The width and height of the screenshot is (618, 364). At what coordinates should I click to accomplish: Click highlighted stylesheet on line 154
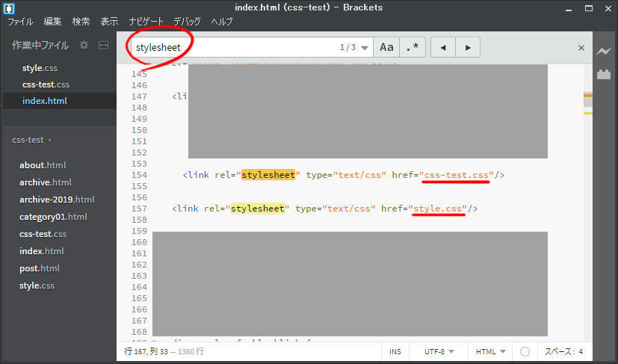click(x=268, y=175)
